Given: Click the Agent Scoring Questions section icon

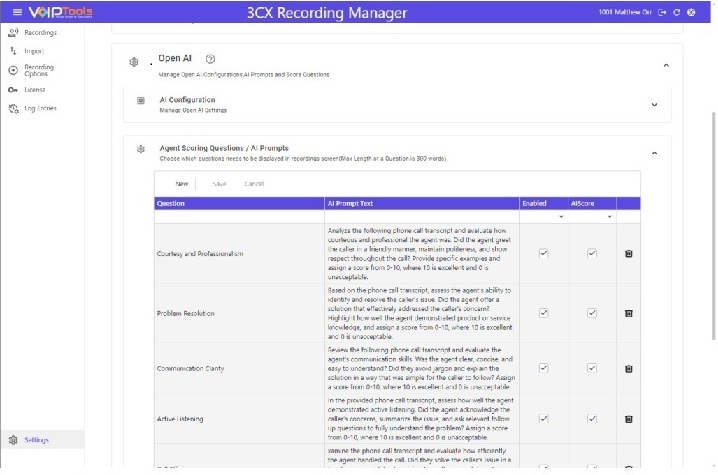Looking at the screenshot, I should (141, 149).
